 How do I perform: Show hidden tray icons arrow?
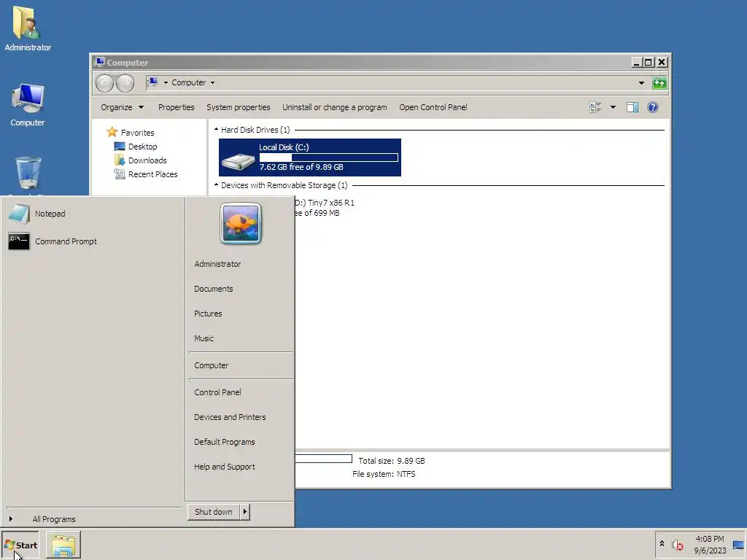[x=662, y=544]
